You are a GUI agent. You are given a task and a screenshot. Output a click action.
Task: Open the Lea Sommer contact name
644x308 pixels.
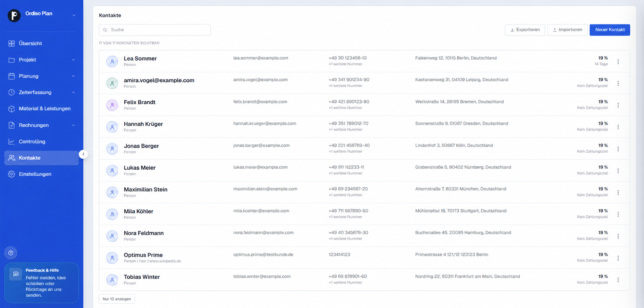140,59
